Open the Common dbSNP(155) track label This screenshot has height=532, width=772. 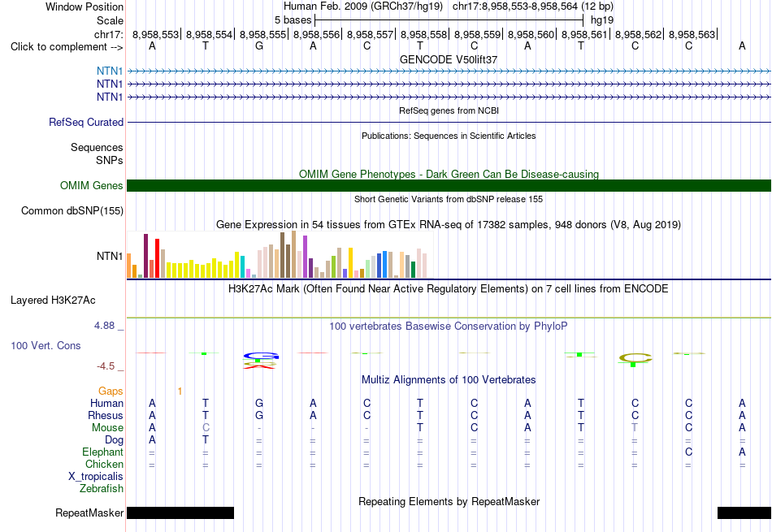(x=72, y=210)
